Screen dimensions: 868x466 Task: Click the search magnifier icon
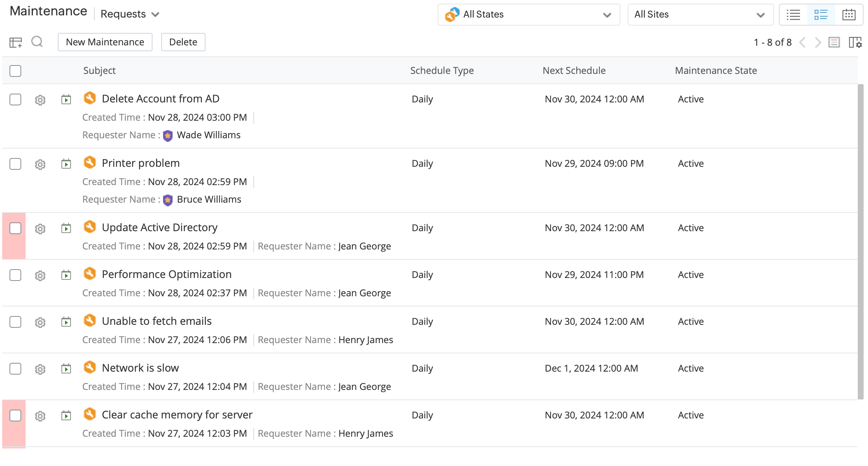tap(37, 42)
